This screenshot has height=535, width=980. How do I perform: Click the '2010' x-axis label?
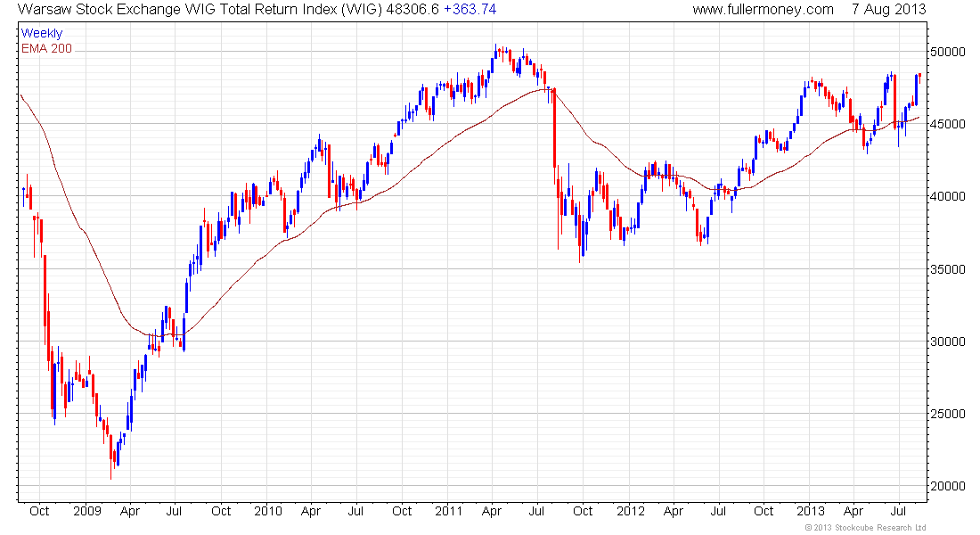pyautogui.click(x=268, y=511)
